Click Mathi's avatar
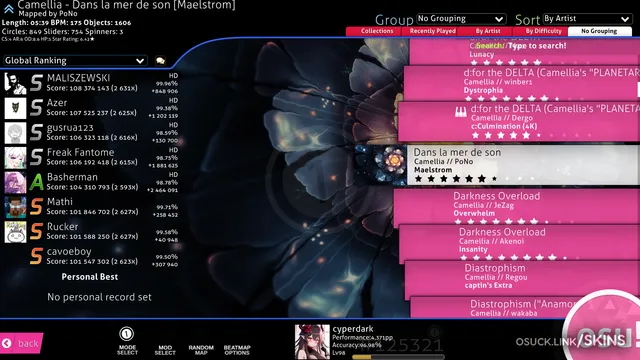The width and height of the screenshot is (640, 360). 15,207
